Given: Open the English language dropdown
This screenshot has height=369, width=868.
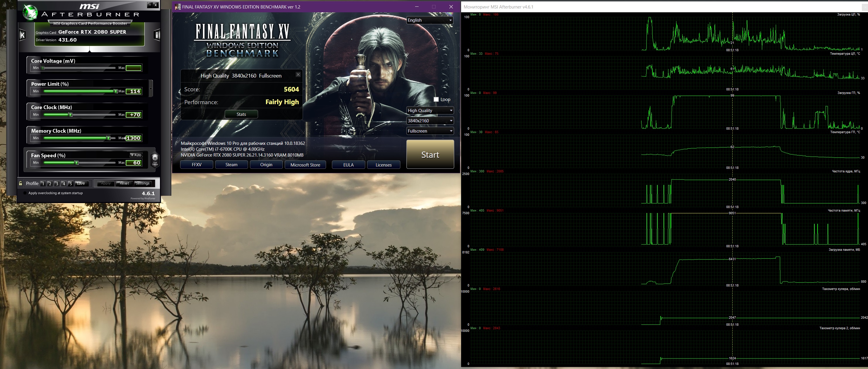Looking at the screenshot, I should (430, 20).
